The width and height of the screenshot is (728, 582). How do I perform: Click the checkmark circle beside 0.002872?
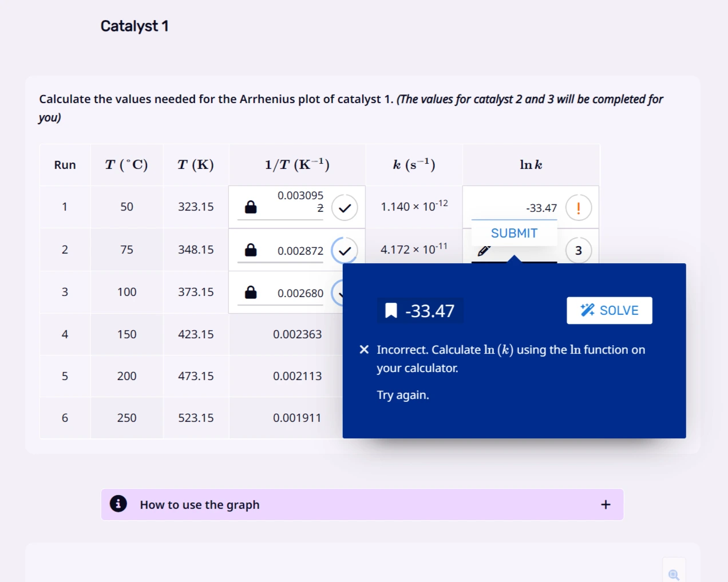coord(345,251)
